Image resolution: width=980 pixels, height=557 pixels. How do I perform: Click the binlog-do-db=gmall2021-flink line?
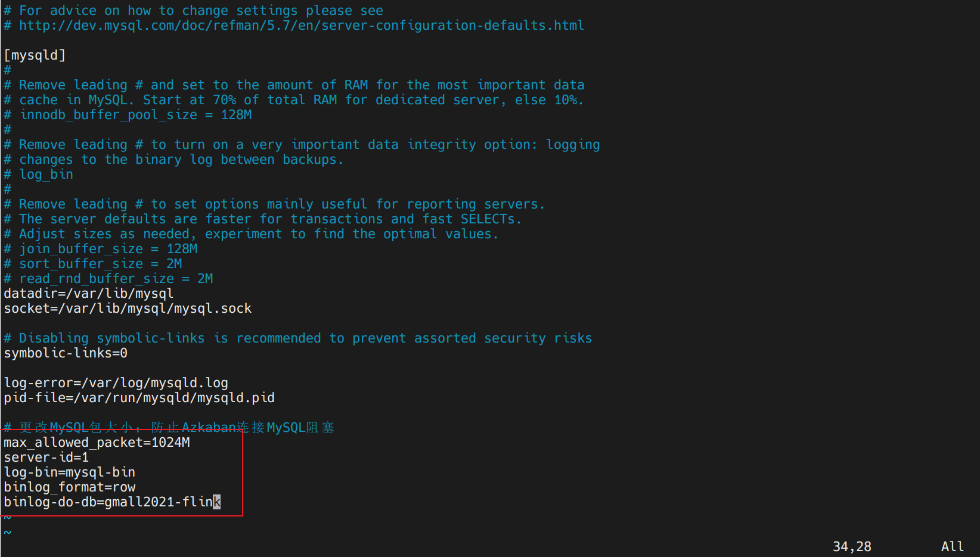pos(112,502)
